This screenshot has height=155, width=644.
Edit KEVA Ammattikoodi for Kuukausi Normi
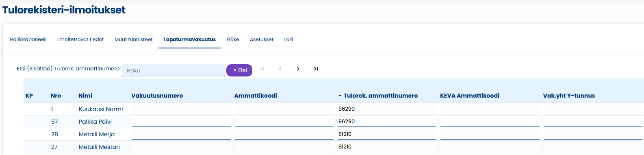490,109
